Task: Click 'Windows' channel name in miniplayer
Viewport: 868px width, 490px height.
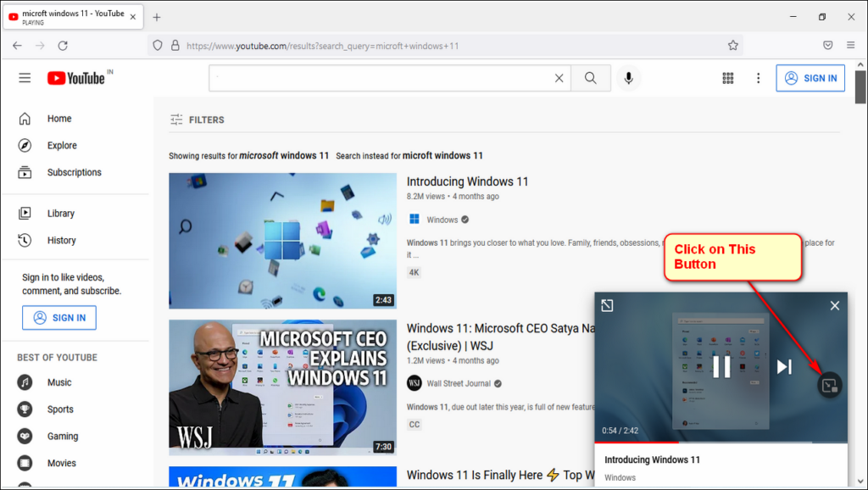Action: [620, 477]
